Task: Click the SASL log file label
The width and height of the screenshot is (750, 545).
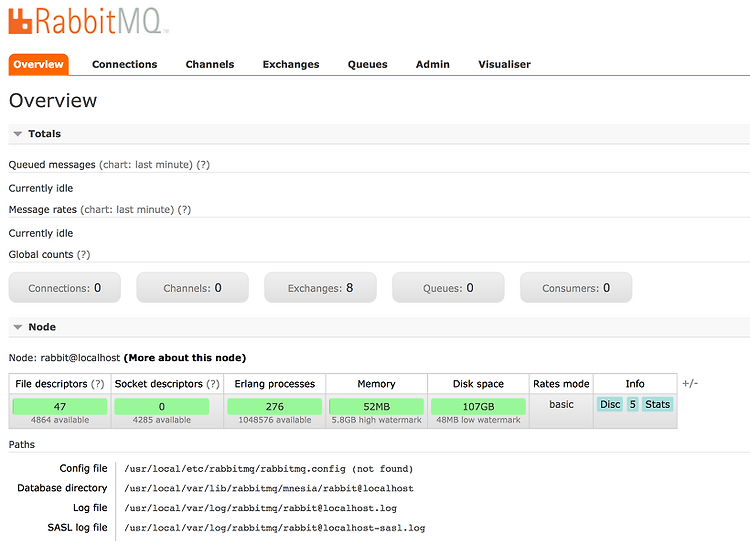Action: tap(77, 527)
